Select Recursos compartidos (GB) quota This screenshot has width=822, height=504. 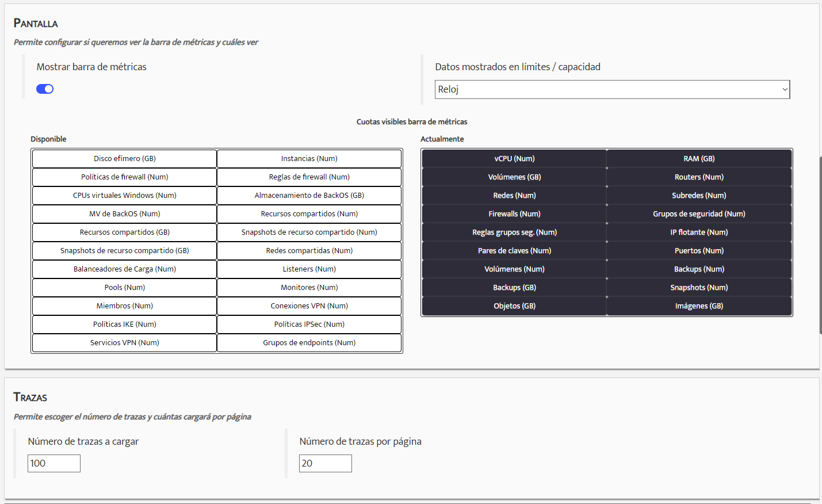click(x=125, y=232)
